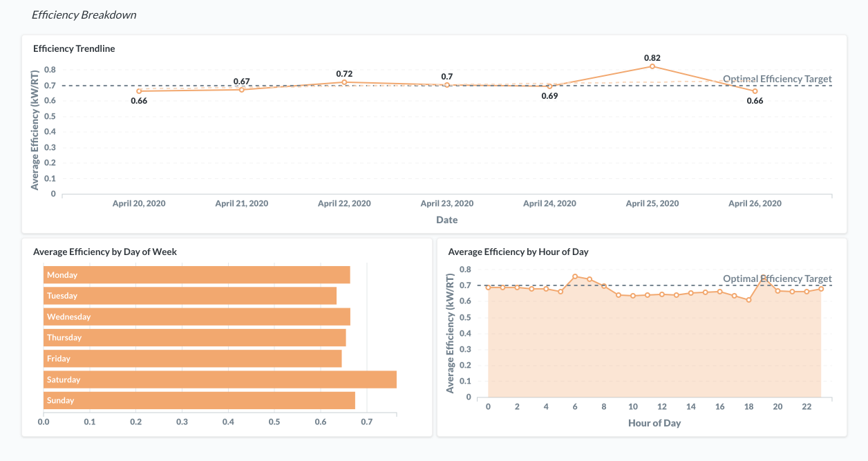Select the Friday efficiency bar
The image size is (868, 461).
pos(192,359)
